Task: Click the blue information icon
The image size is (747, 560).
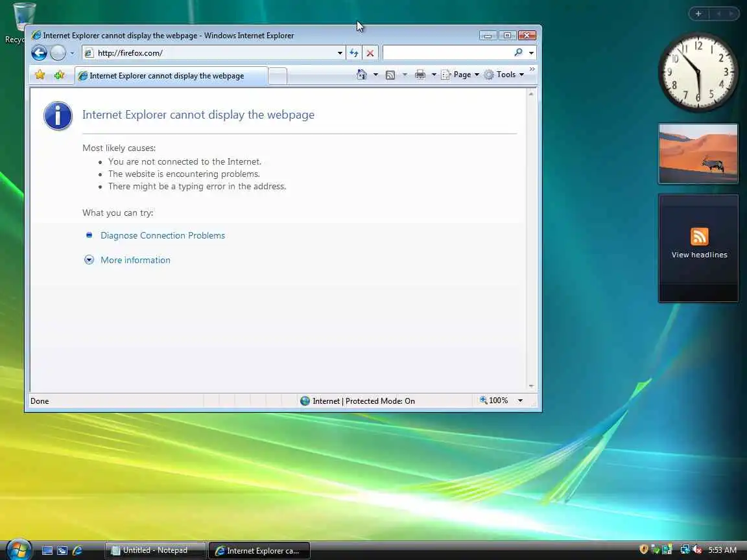Action: pyautogui.click(x=58, y=116)
